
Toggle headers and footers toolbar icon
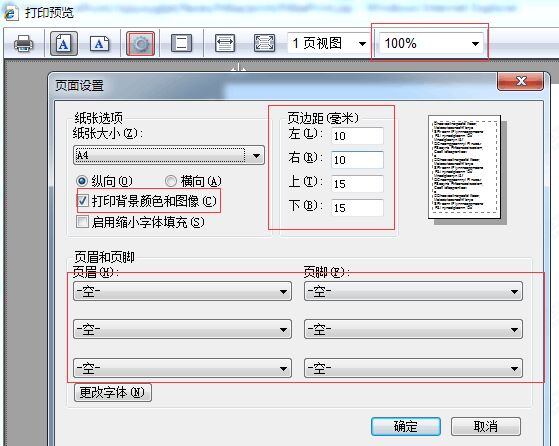click(x=181, y=44)
